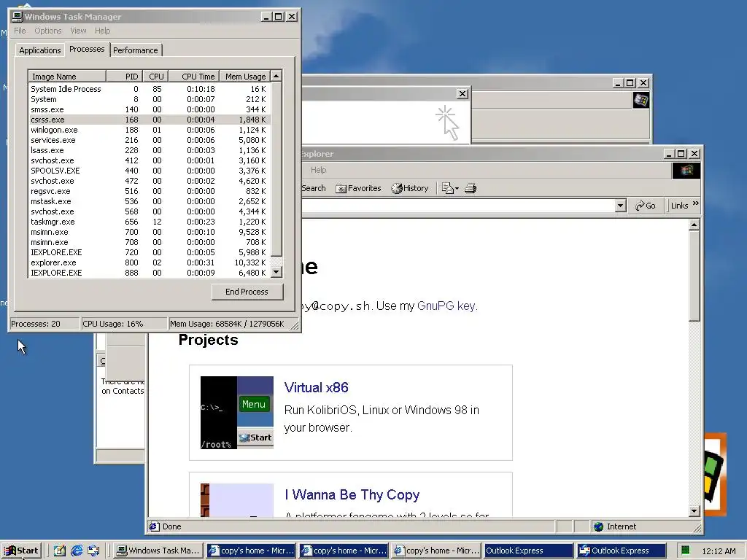
Task: Select the explorer.exe process row
Action: click(x=150, y=262)
